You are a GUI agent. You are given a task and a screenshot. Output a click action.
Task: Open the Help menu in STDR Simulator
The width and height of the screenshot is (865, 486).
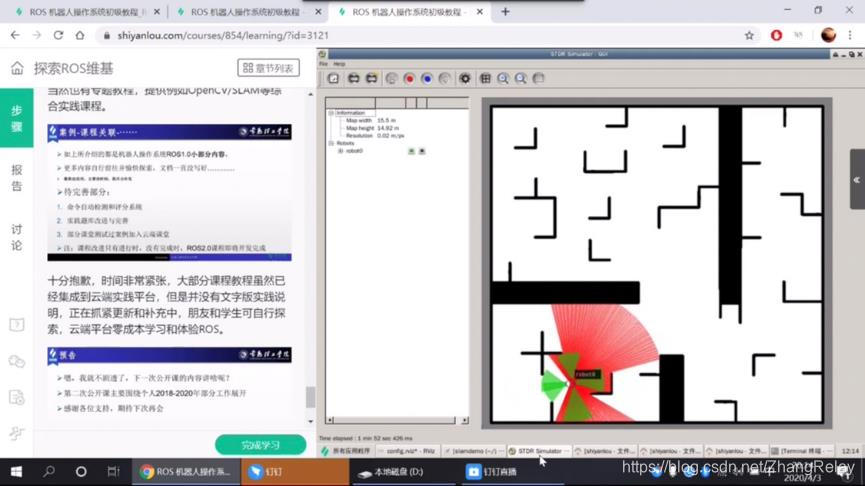(x=339, y=64)
